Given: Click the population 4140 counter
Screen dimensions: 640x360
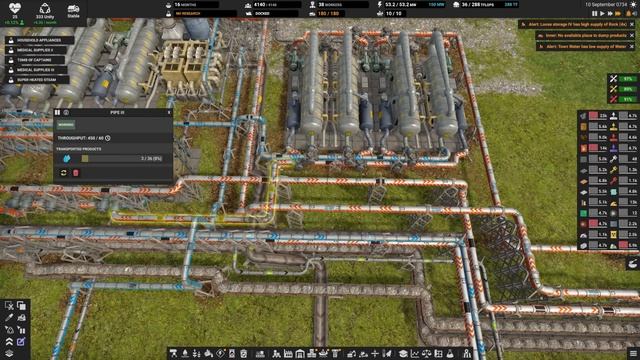Looking at the screenshot, I should pyautogui.click(x=274, y=4).
